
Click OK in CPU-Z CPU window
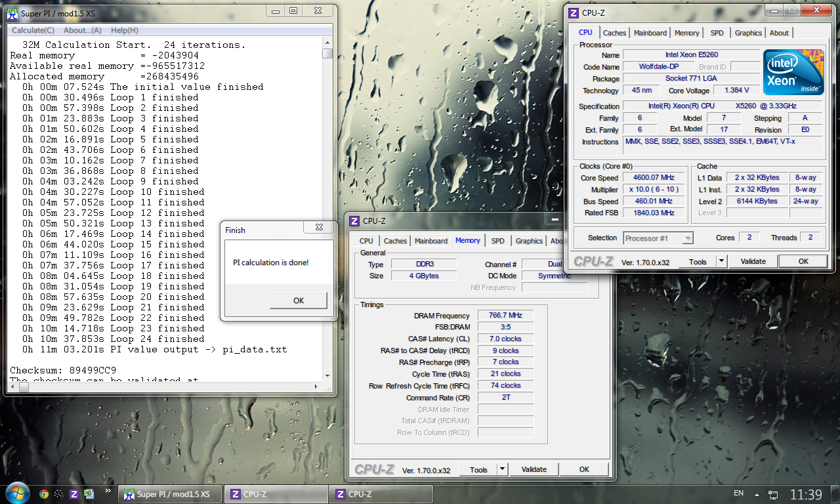(803, 261)
